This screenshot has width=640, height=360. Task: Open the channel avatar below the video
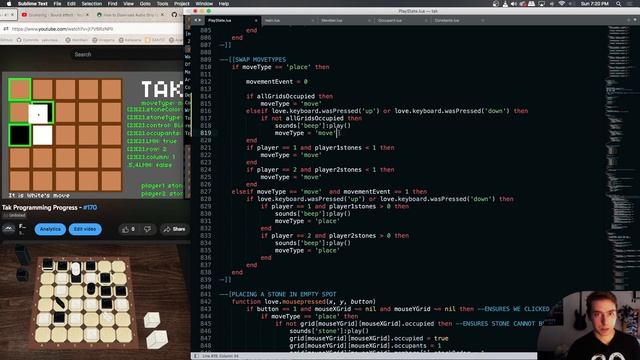[9, 229]
